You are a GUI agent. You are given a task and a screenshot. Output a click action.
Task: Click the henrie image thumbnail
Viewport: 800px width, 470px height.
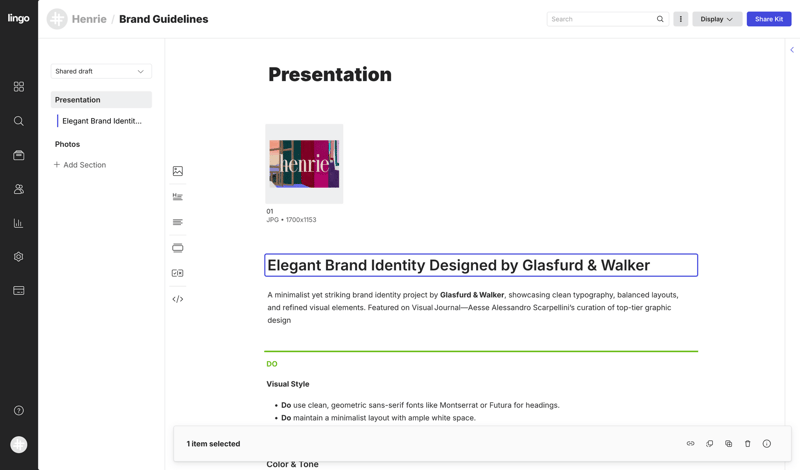(x=304, y=164)
